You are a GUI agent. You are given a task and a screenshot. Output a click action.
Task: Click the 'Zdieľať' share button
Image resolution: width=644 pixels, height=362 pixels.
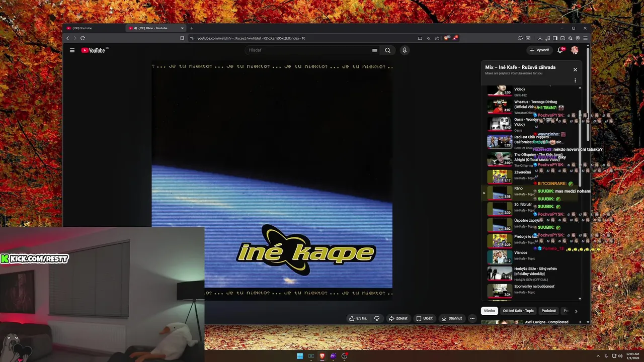[x=398, y=318]
